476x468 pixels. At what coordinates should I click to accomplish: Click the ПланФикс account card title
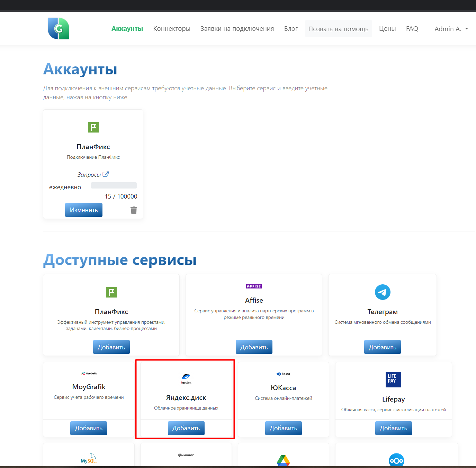coord(93,147)
